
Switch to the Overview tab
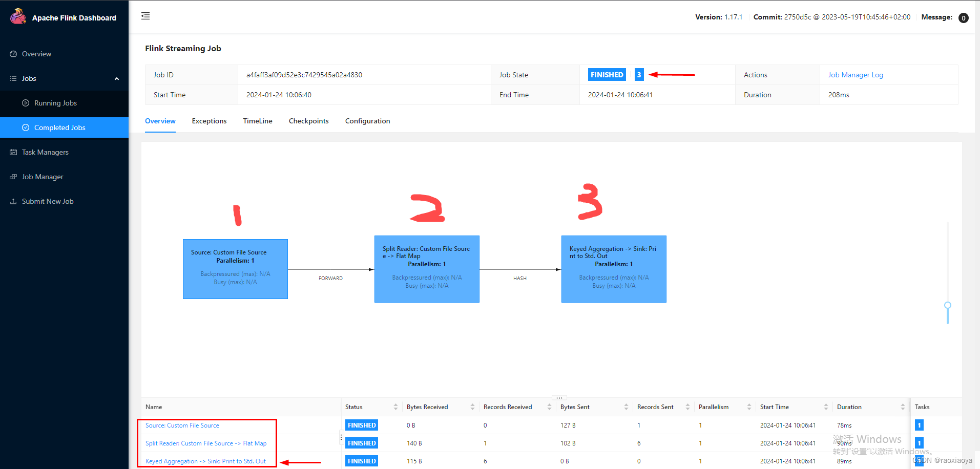tap(160, 121)
